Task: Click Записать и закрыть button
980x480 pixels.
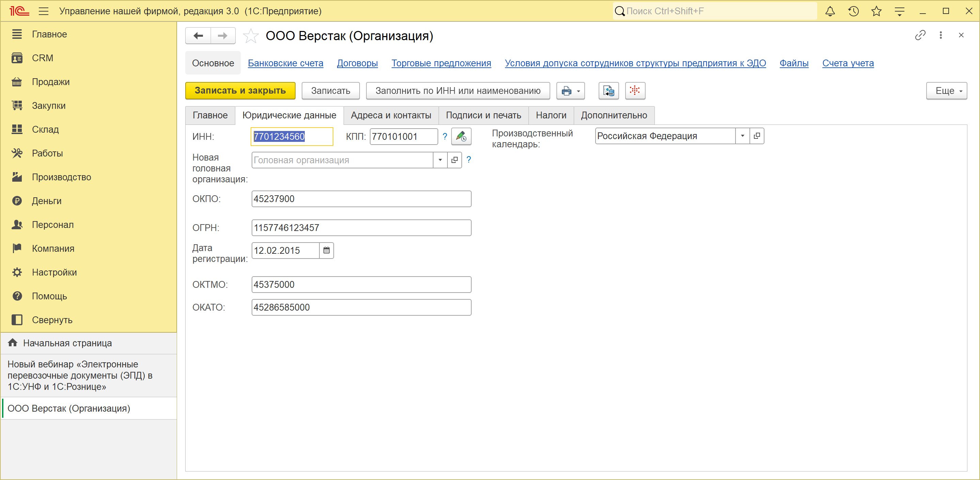Action: (x=240, y=91)
